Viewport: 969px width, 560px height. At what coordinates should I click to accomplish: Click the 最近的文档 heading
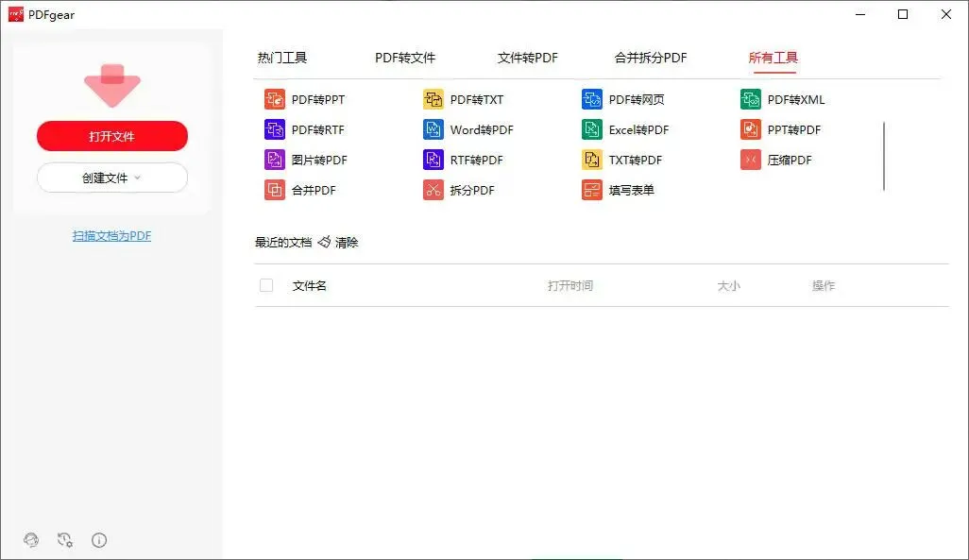[283, 243]
